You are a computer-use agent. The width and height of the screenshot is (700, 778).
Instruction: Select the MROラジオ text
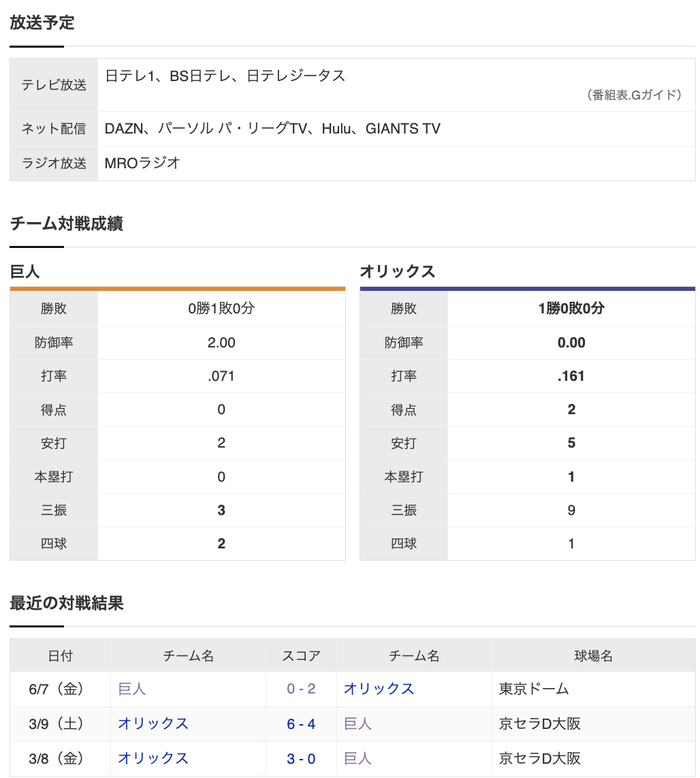coord(142,163)
